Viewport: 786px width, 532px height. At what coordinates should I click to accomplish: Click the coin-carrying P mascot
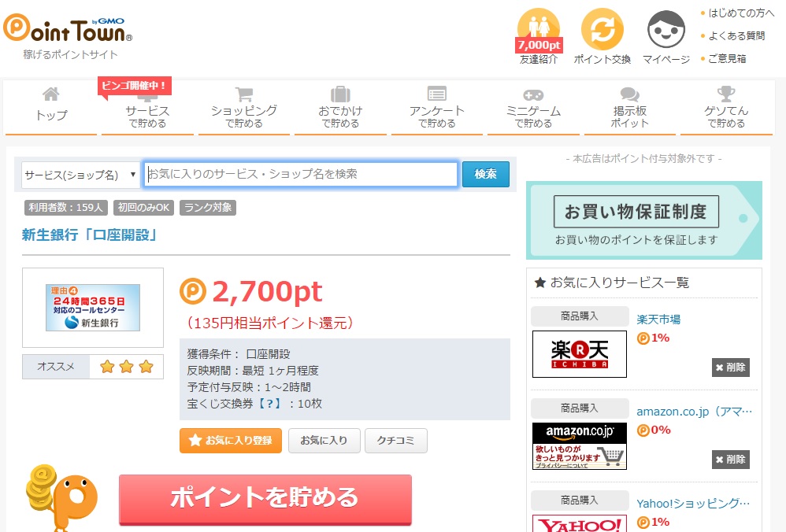(x=61, y=498)
